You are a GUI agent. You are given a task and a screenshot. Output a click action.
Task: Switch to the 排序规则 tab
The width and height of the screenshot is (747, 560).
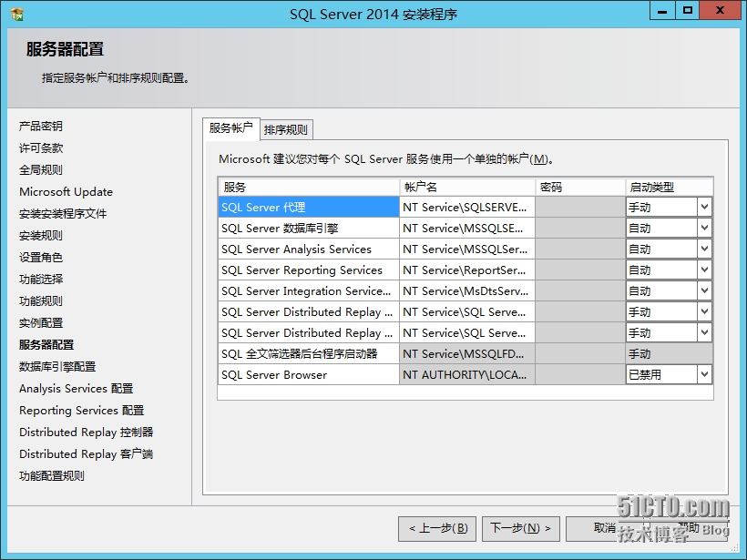point(286,129)
